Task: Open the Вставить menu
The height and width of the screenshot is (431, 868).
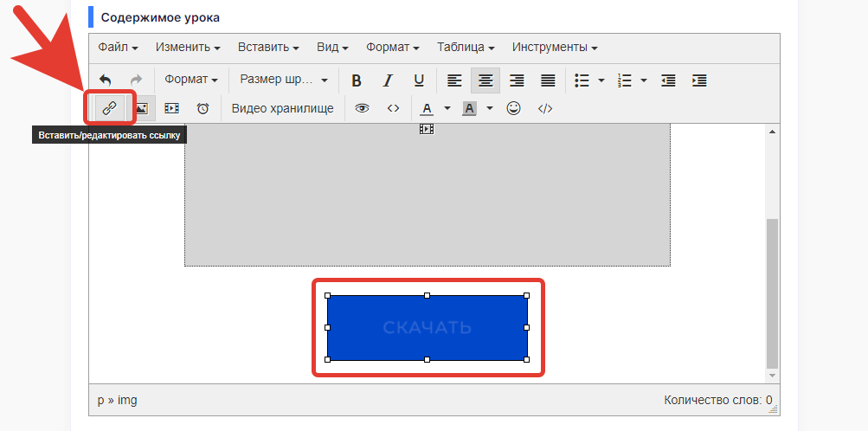Action: (x=268, y=47)
